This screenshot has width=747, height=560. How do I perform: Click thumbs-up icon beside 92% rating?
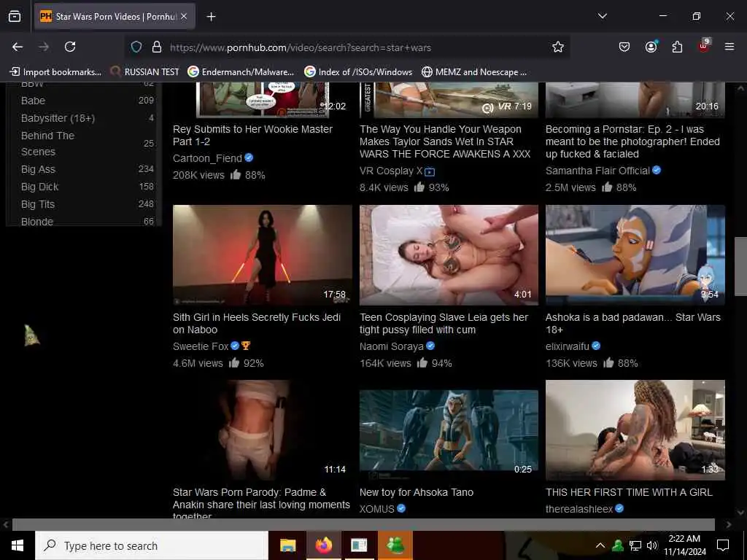(x=234, y=363)
